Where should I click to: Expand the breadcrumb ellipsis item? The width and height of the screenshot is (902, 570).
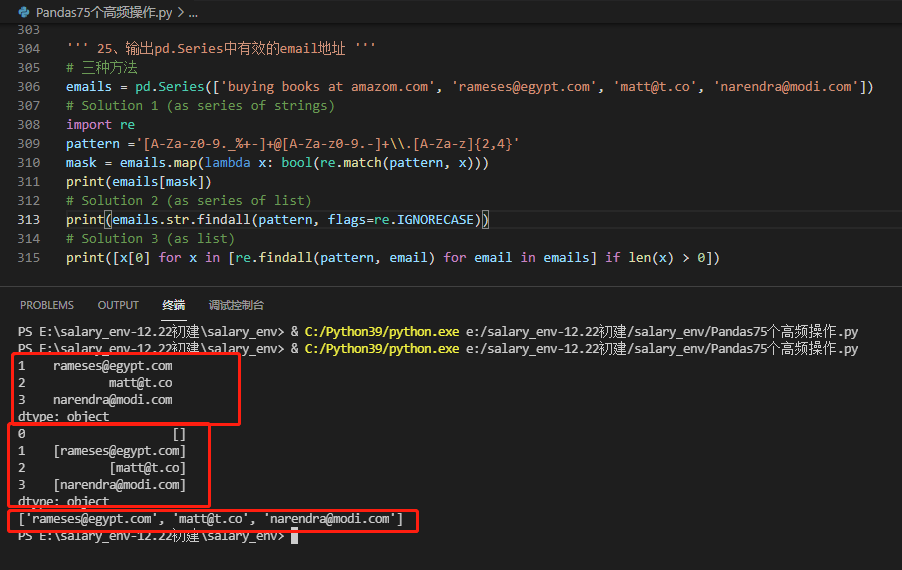click(x=193, y=12)
